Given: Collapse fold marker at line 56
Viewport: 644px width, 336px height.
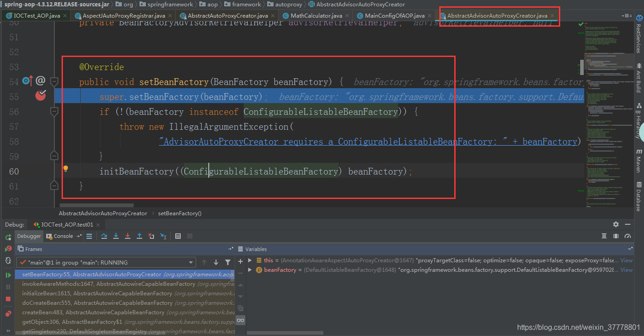Looking at the screenshot, I should (54, 112).
